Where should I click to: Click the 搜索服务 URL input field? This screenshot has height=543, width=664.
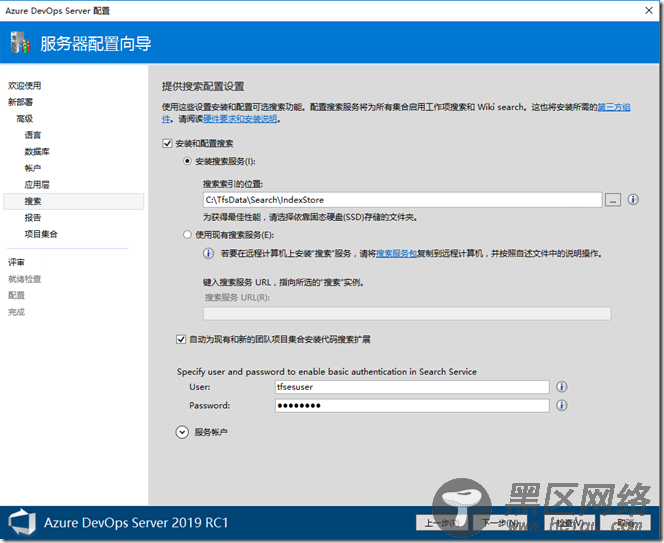pyautogui.click(x=407, y=313)
